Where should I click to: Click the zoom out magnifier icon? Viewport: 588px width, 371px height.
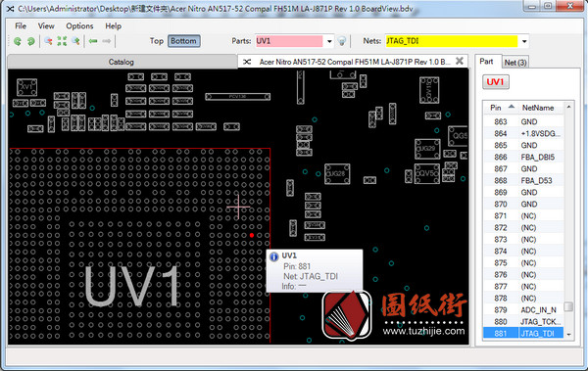(x=48, y=41)
